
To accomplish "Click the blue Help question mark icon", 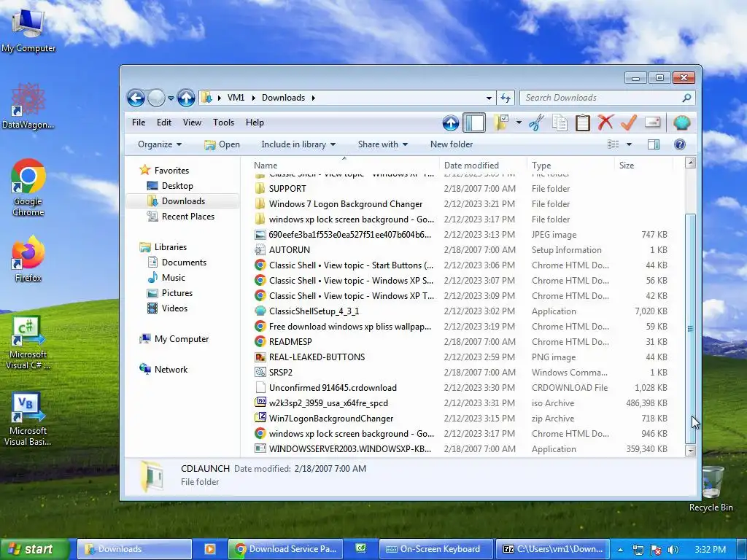I will pos(680,144).
